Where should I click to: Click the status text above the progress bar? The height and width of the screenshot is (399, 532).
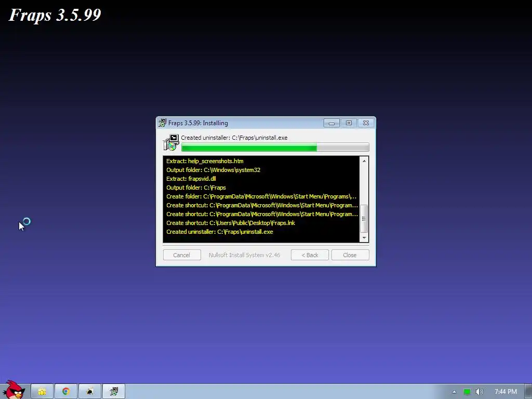(x=234, y=138)
